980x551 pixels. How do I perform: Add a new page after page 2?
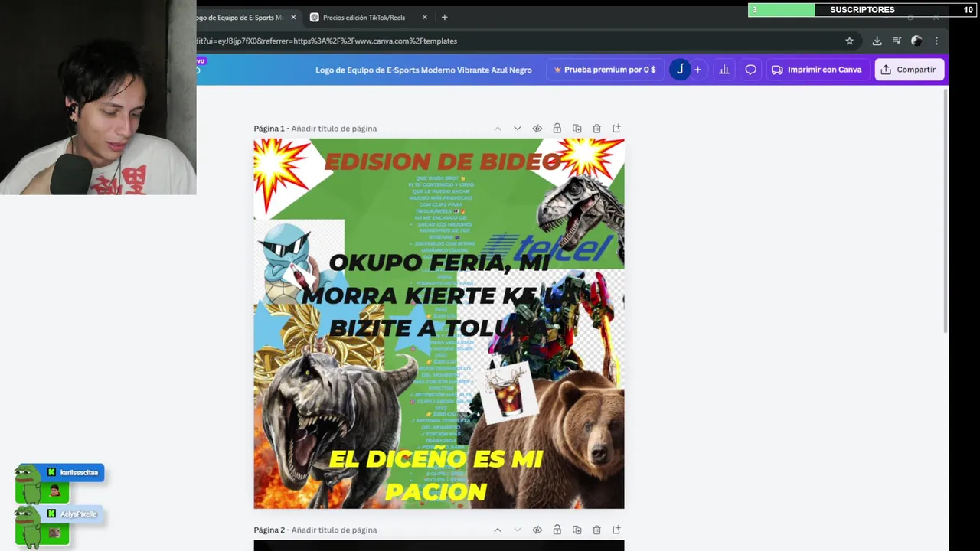(x=616, y=530)
